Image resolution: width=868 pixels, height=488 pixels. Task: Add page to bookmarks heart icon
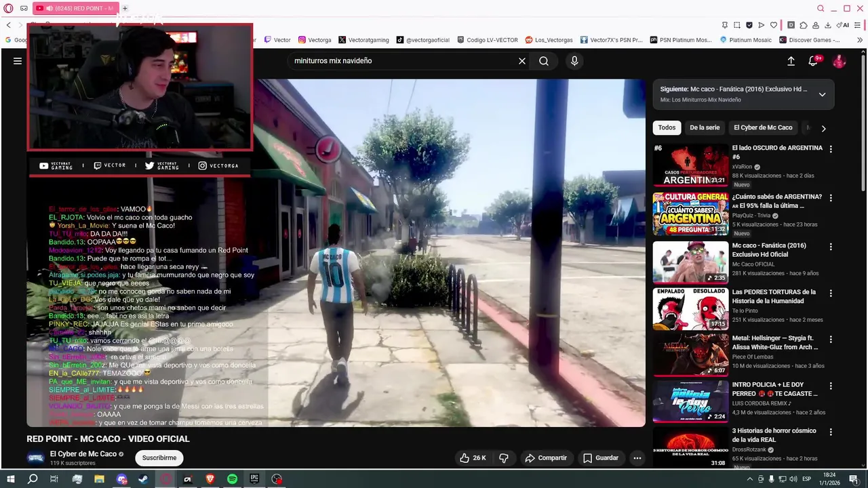pos(774,25)
